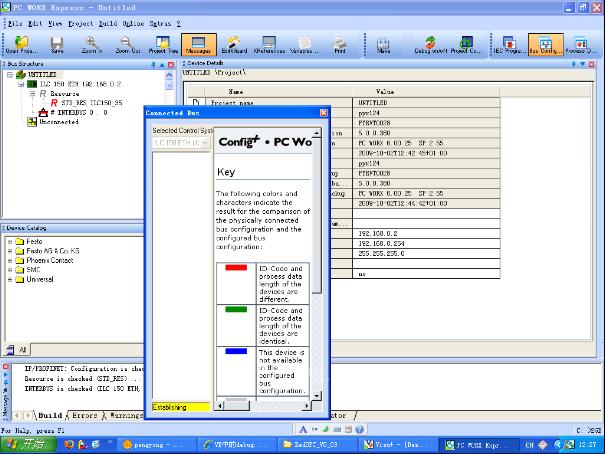Switch to the Errors message tab
This screenshot has width=605, height=454.
tap(84, 414)
